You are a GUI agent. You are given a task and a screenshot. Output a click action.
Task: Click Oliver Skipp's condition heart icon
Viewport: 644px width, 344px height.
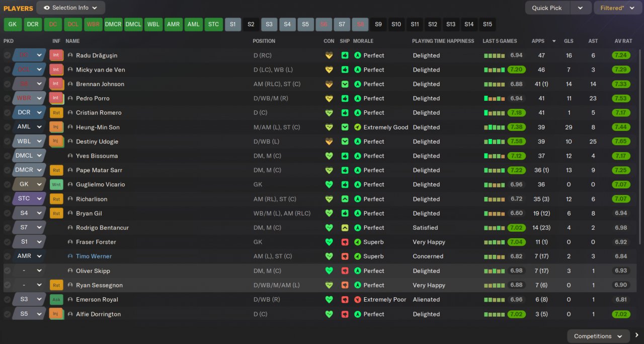tap(329, 271)
